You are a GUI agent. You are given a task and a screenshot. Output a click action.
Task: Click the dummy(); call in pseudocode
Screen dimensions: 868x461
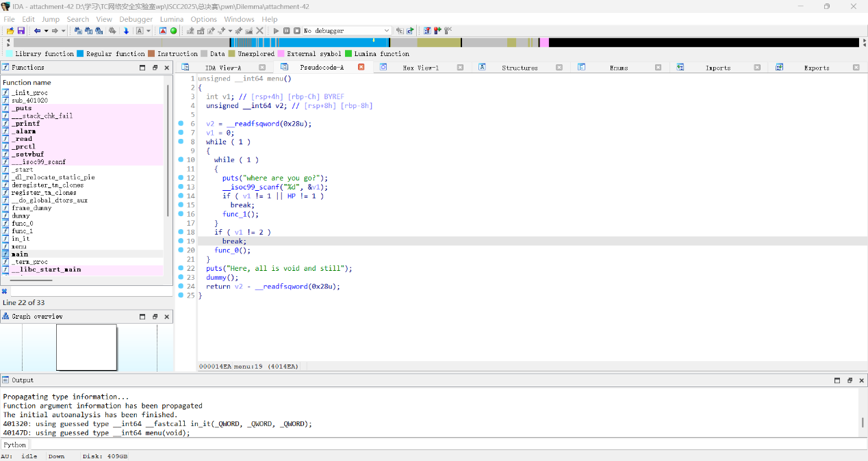tap(222, 278)
